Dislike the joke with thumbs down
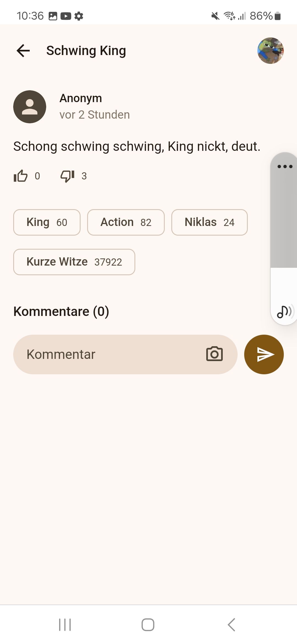297x644 pixels. (x=67, y=176)
